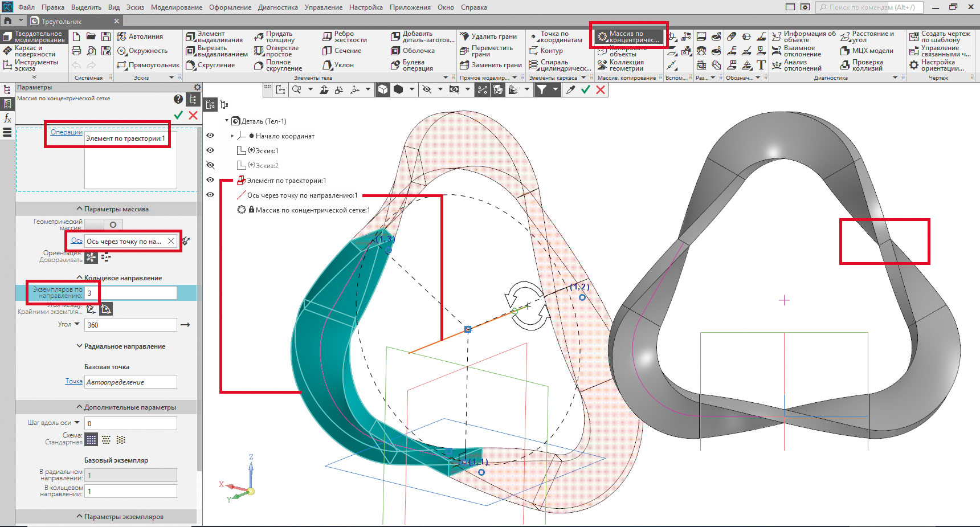This screenshot has height=527, width=980.
Task: Pick the Прямоугольник rectangle tool
Action: tap(148, 65)
